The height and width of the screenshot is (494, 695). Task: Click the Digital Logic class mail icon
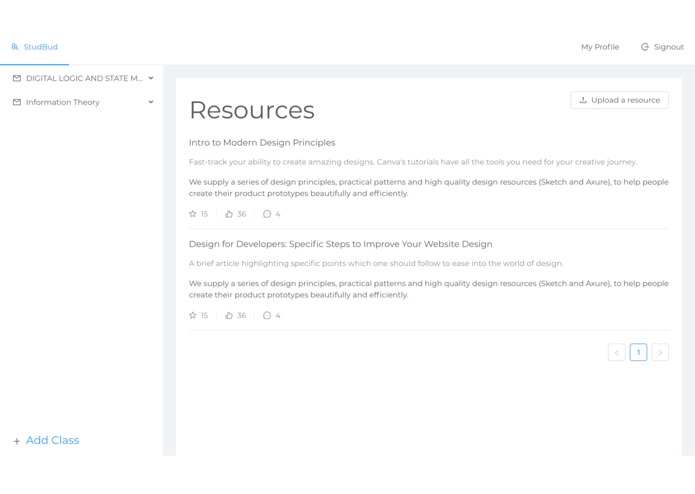point(17,78)
